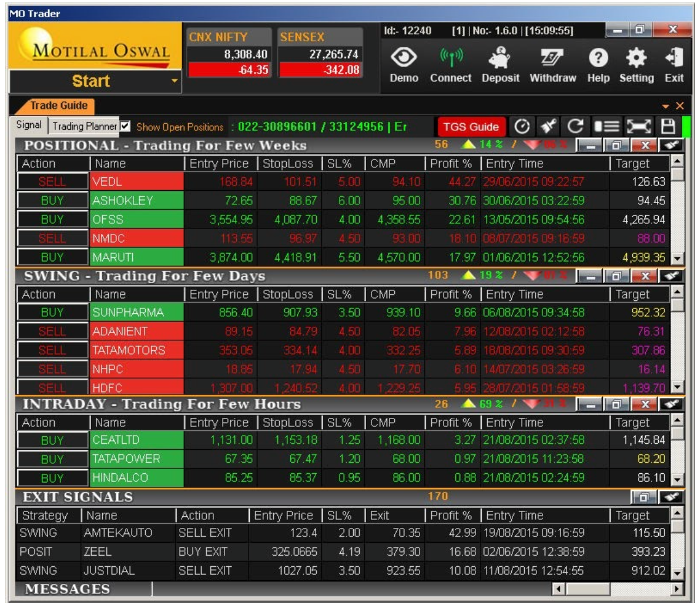
Task: Uncheck the Show Open Positions checkbox
Action: coord(125,126)
